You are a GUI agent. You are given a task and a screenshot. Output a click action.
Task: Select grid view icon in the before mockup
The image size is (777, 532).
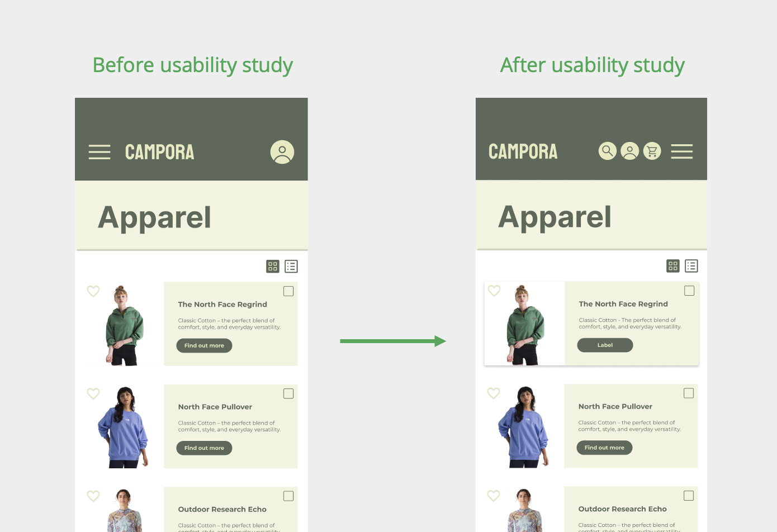click(x=273, y=267)
